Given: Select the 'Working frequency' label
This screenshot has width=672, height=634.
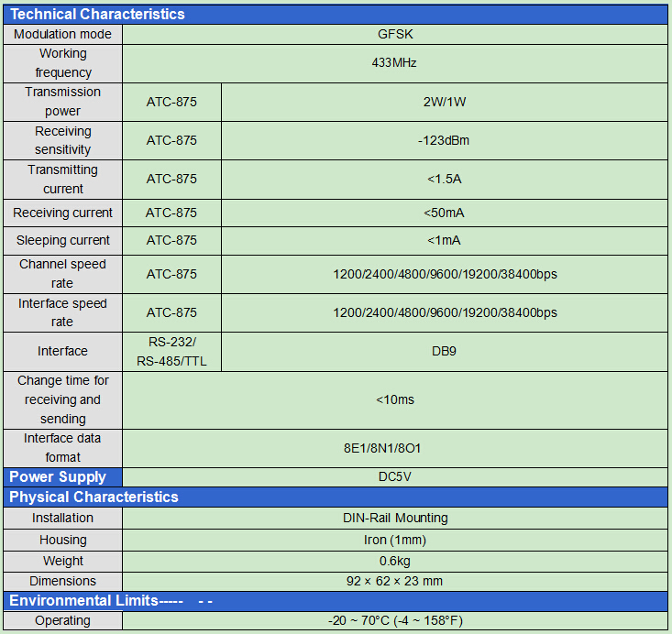Looking at the screenshot, I should click(63, 63).
